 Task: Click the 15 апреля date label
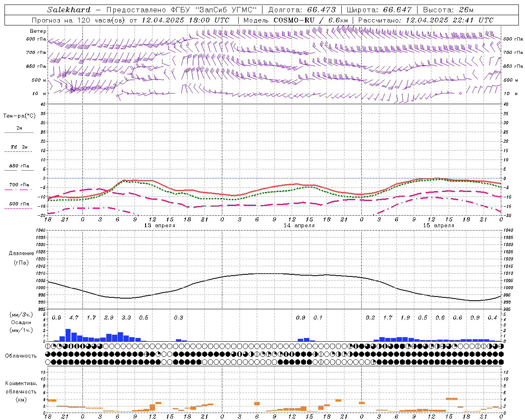pyautogui.click(x=438, y=226)
